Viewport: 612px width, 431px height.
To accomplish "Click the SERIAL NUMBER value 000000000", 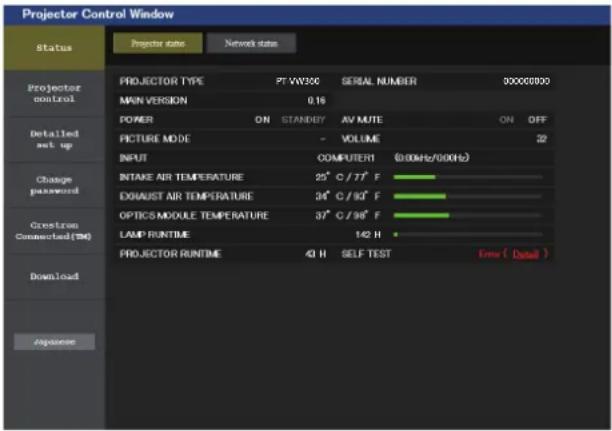I will point(527,81).
